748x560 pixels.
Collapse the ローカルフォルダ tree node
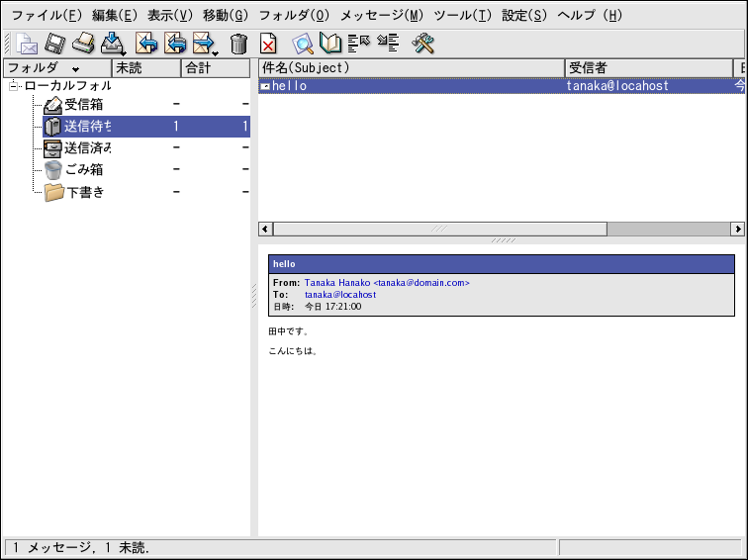tap(14, 87)
